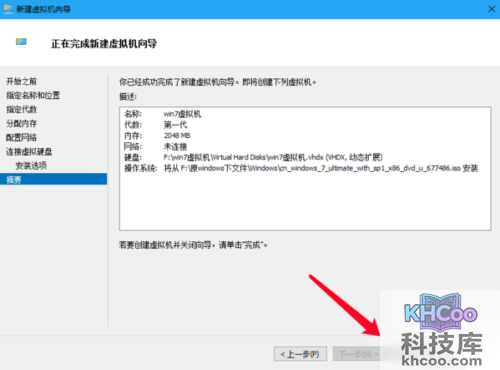Click the 代数: label in description
The width and height of the screenshot is (500, 370).
133,125
